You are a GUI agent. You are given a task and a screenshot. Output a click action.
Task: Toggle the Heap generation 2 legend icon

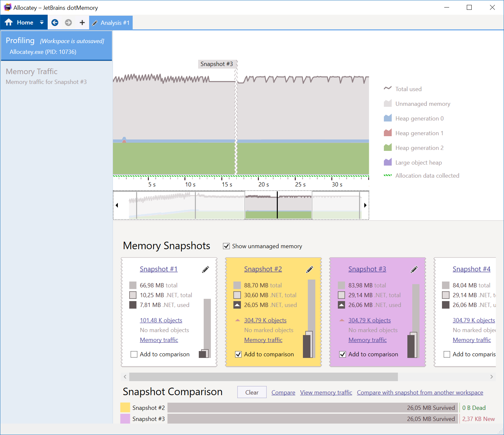pyautogui.click(x=387, y=148)
